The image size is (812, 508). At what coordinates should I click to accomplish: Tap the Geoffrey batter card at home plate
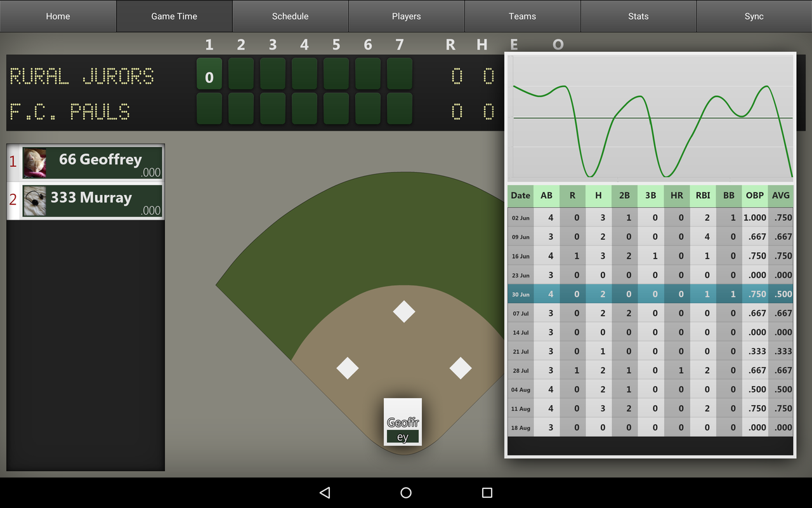pyautogui.click(x=403, y=422)
